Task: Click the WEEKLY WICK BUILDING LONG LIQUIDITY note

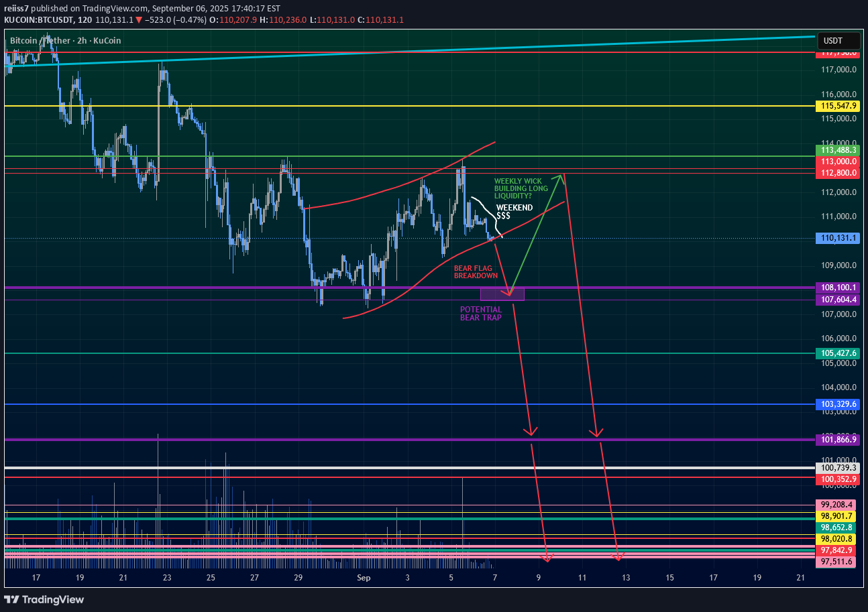Action: pyautogui.click(x=521, y=189)
